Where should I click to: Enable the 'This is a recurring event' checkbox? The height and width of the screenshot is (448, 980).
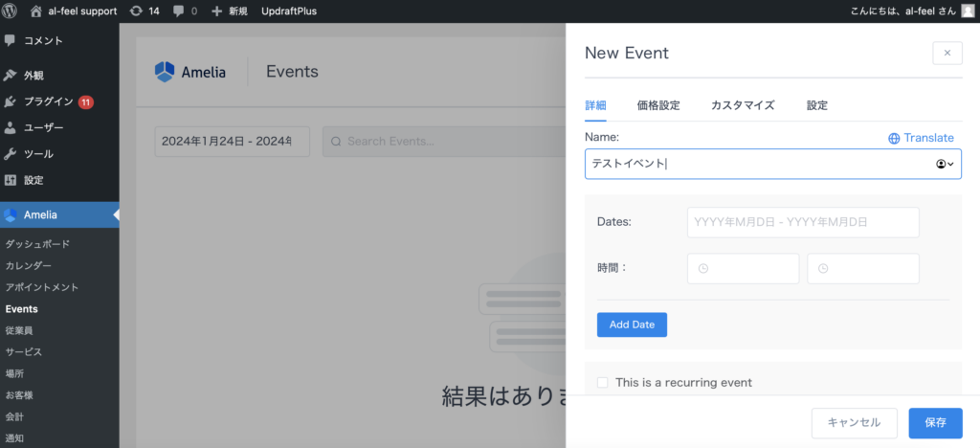(603, 382)
